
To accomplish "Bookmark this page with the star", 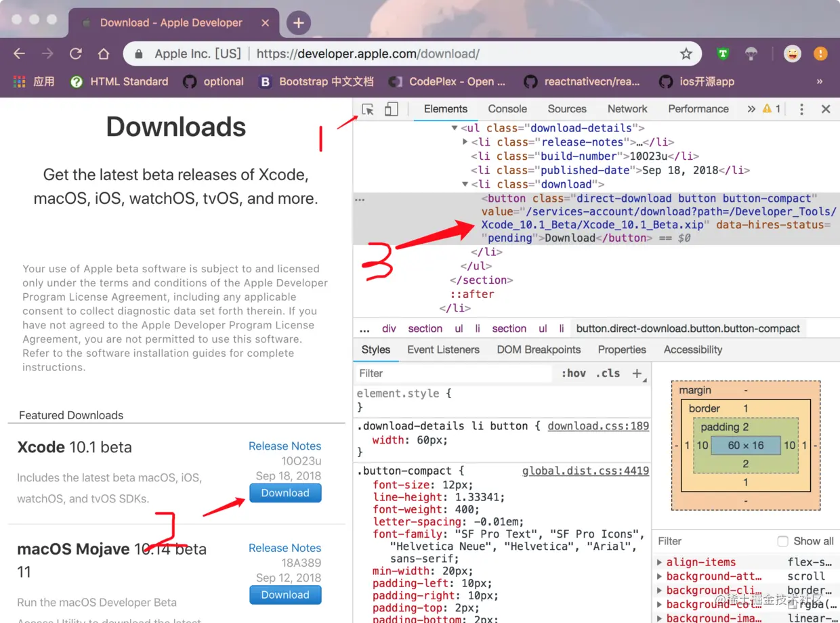I will 686,54.
